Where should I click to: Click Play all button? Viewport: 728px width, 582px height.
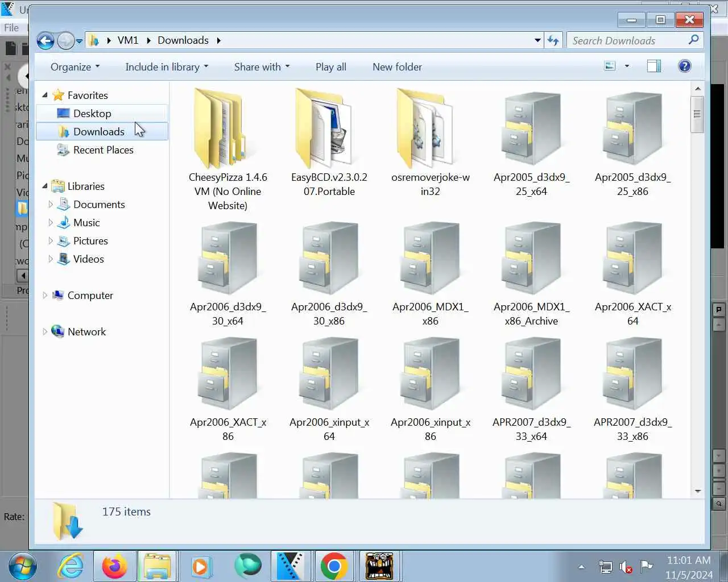[331, 67]
